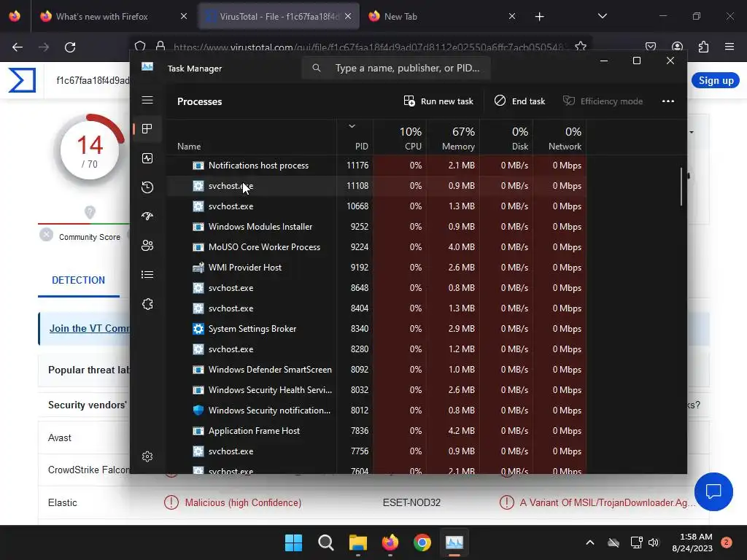
Task: Open Task Manager more options ellipsis
Action: (668, 101)
